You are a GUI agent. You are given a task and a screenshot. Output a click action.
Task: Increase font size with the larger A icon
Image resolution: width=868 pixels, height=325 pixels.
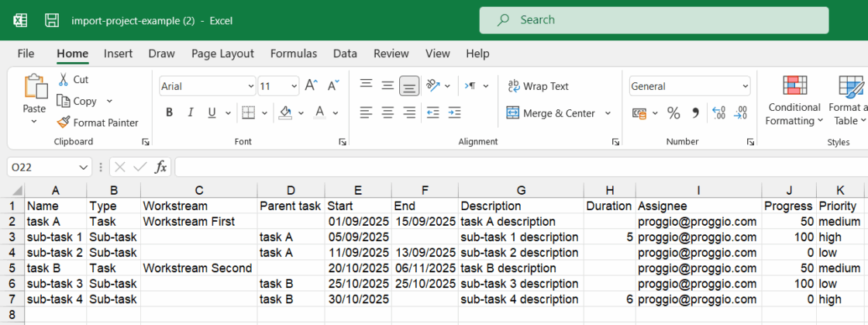(311, 86)
